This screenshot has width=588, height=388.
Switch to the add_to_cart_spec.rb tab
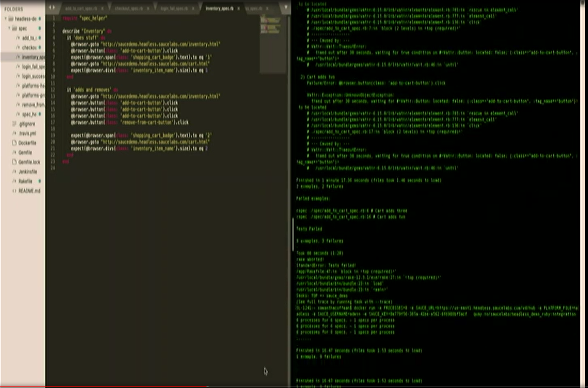pyautogui.click(x=81, y=8)
